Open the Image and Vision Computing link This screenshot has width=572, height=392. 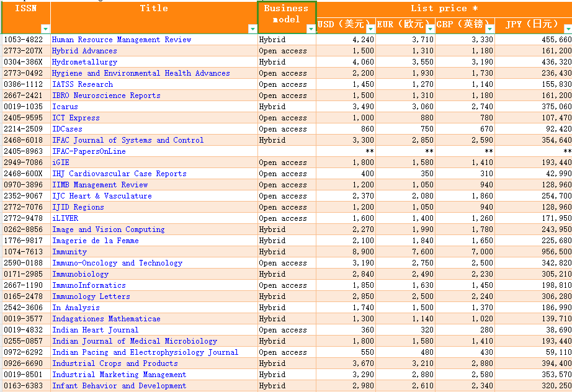108,229
